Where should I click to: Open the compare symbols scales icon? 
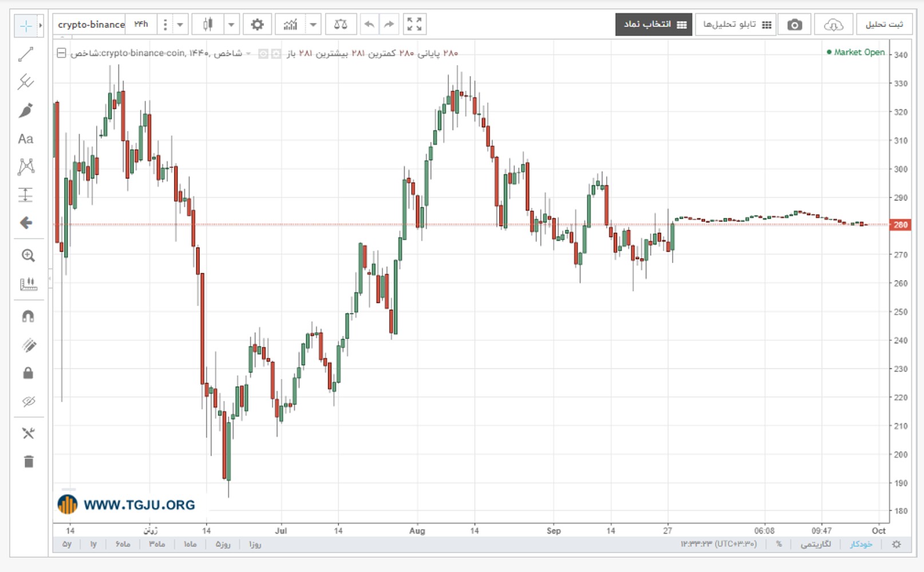(x=341, y=25)
